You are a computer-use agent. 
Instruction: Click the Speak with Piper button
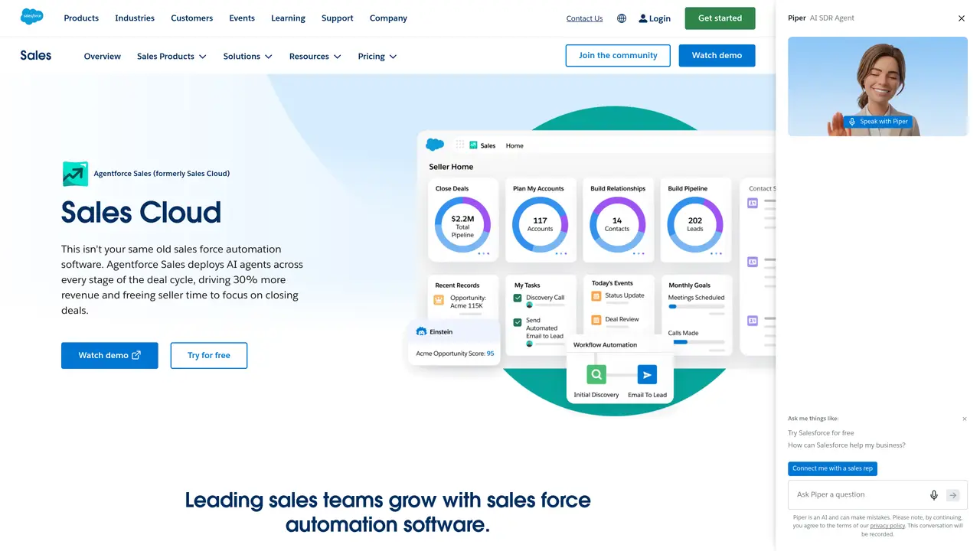pyautogui.click(x=877, y=122)
